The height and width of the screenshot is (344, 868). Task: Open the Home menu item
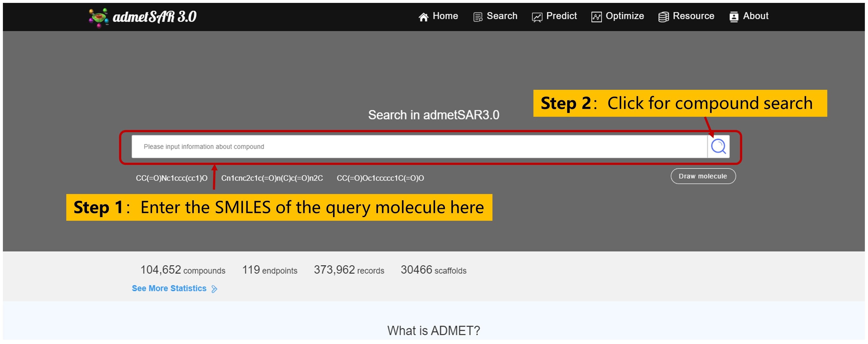(x=438, y=16)
